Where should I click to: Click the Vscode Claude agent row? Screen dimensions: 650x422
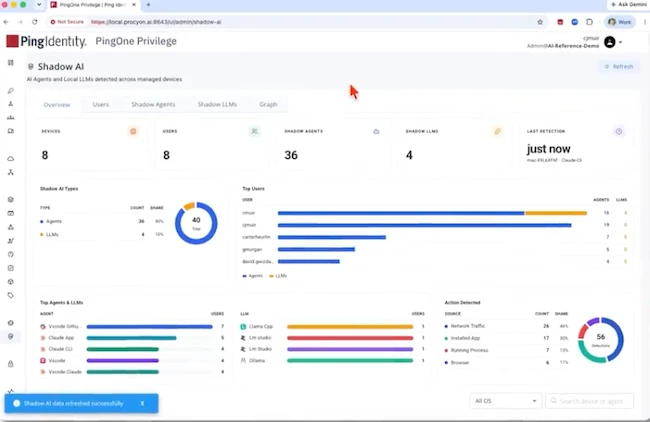pos(132,372)
